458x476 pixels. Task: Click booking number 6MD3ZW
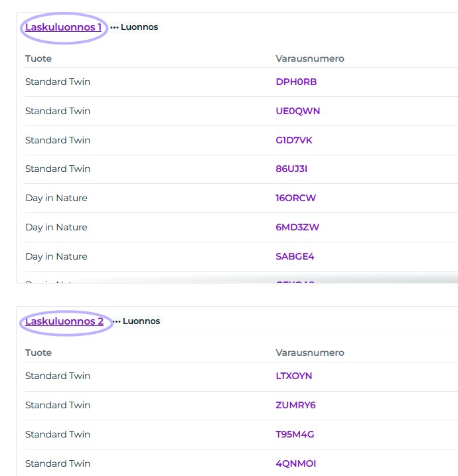297,227
